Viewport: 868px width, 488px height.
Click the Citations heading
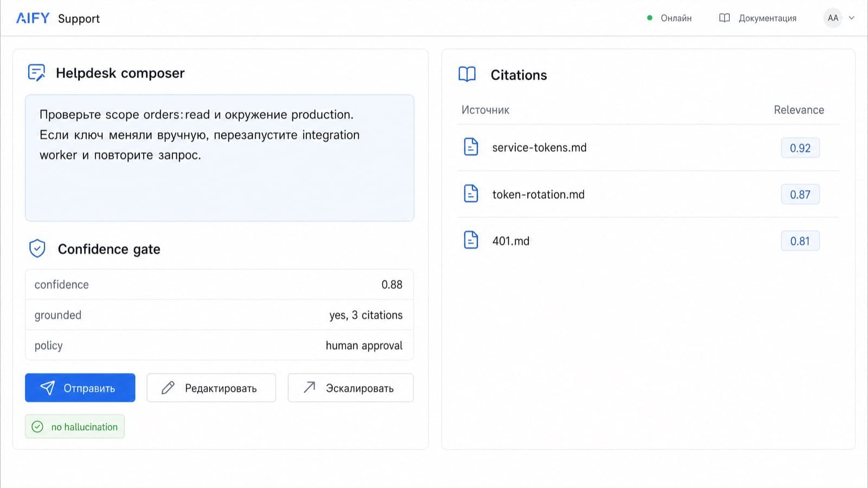click(519, 75)
